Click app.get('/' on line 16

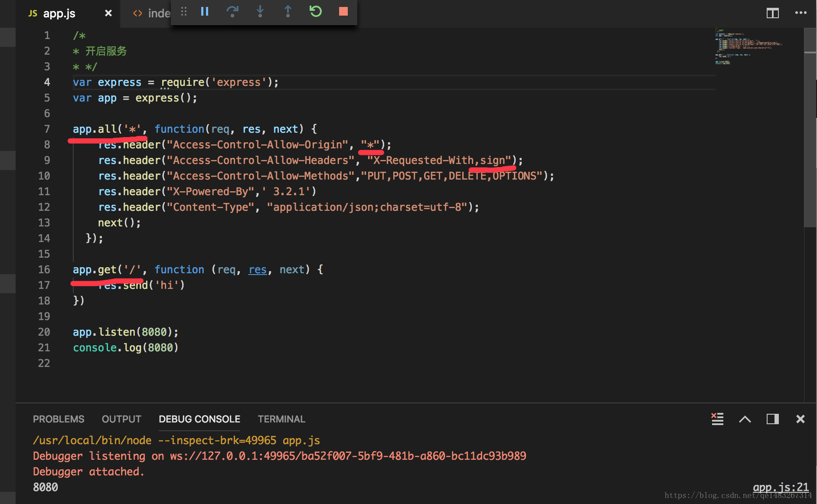107,269
